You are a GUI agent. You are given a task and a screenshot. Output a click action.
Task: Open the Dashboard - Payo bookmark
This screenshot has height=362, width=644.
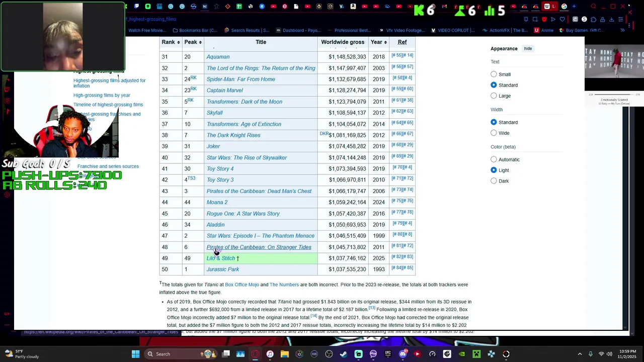[x=298, y=30]
